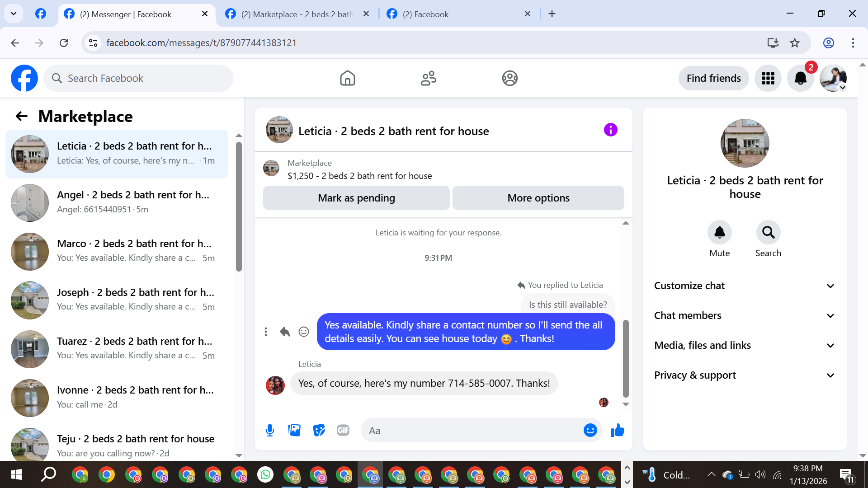Click the More options button
Viewport: 868px width, 488px height.
[538, 198]
